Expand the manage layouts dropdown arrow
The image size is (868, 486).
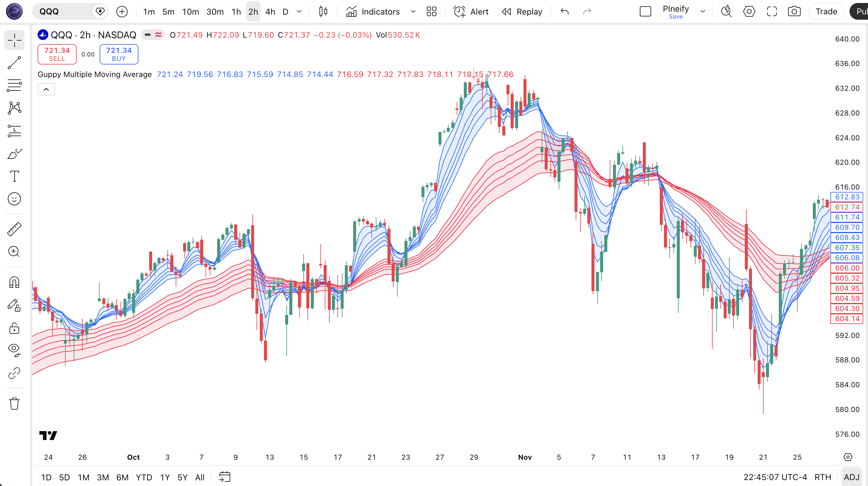pyautogui.click(x=702, y=11)
